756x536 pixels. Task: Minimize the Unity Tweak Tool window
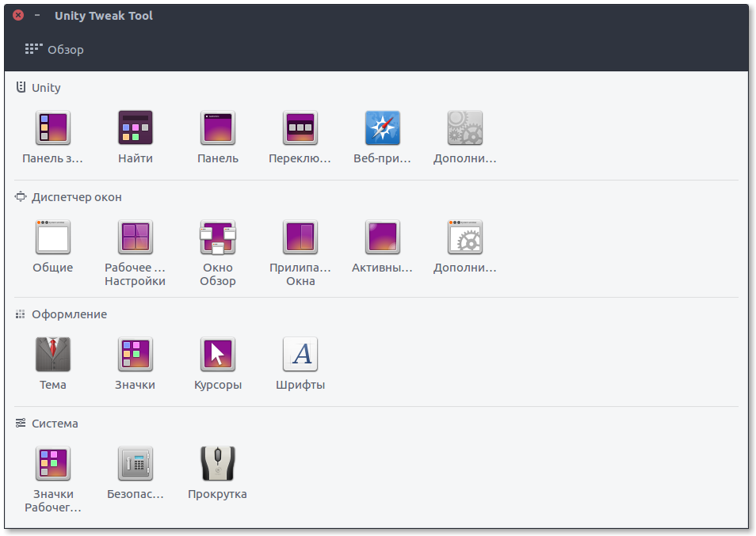37,15
